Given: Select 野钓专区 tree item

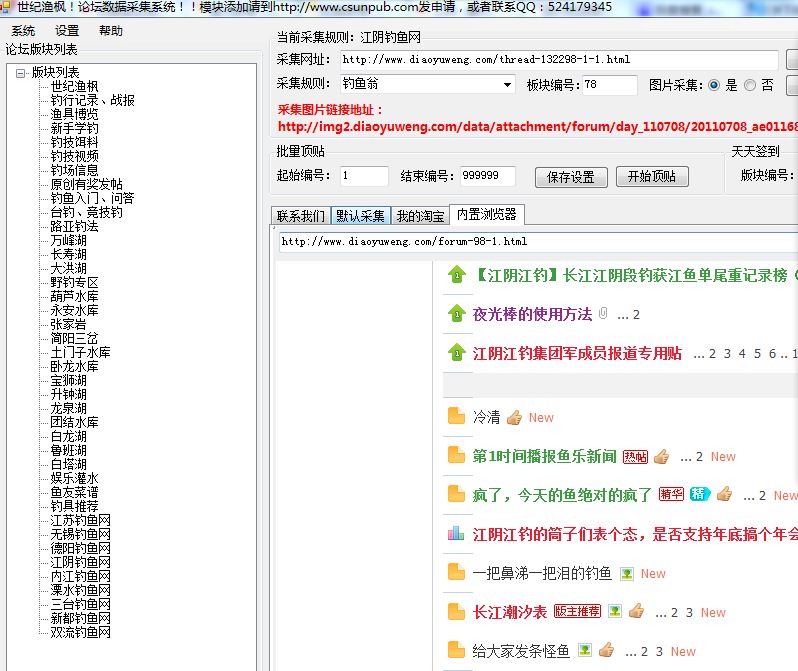Looking at the screenshot, I should [74, 282].
